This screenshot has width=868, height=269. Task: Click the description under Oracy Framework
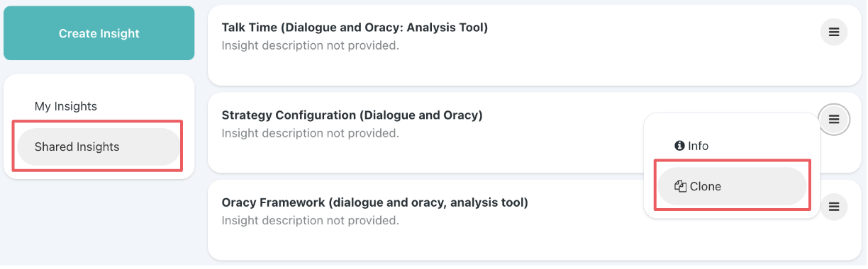pos(310,221)
